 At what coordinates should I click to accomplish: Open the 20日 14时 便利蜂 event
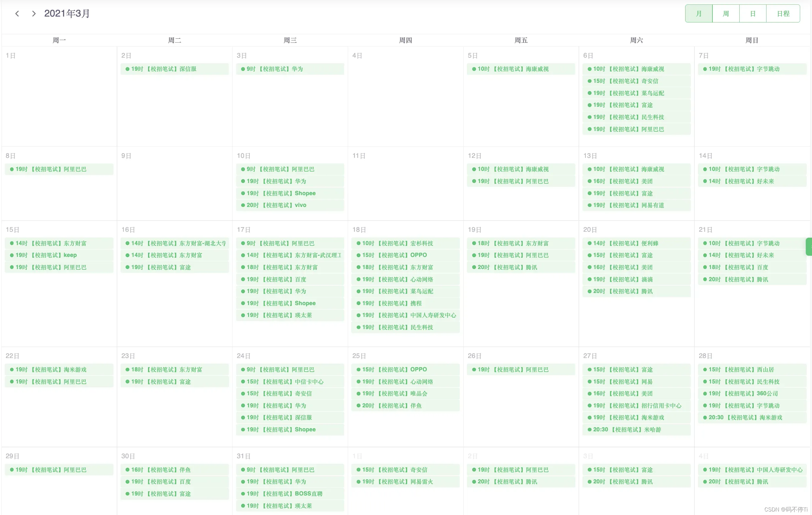(636, 243)
